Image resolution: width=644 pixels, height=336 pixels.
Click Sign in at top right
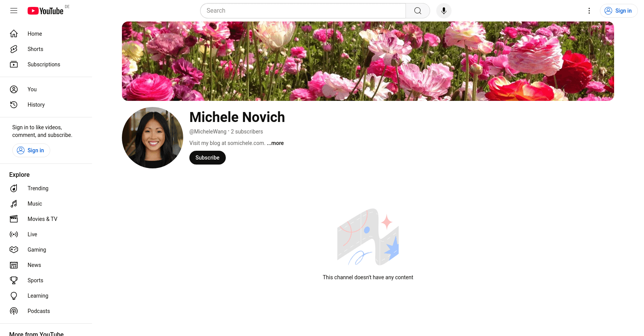pos(618,11)
